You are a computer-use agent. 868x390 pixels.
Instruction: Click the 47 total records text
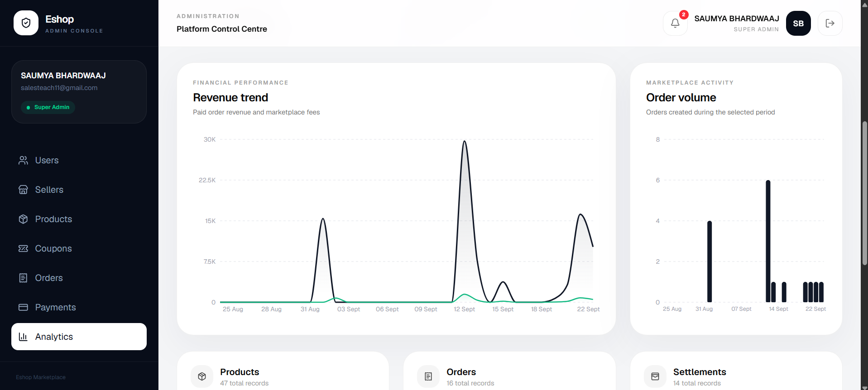coord(245,383)
